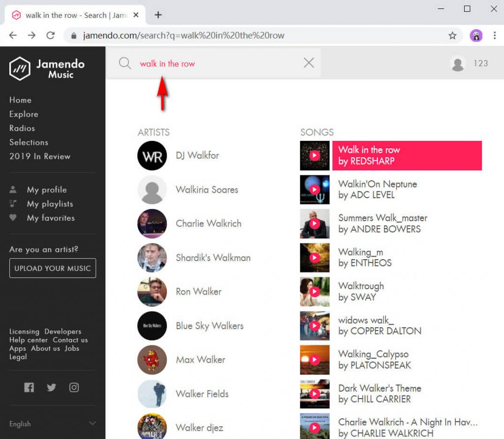Open the Facebook icon link
Image resolution: width=504 pixels, height=439 pixels.
click(29, 387)
